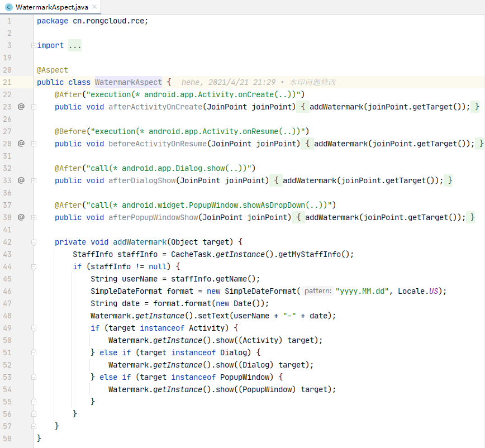Expand the folded import statements
Screen dimensions: 485x448
click(34, 45)
